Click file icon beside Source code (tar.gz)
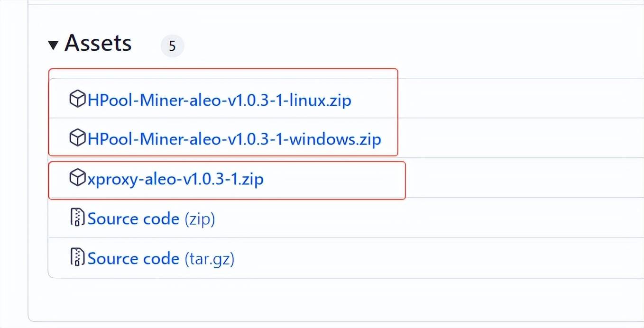The height and width of the screenshot is (328, 644). click(77, 257)
